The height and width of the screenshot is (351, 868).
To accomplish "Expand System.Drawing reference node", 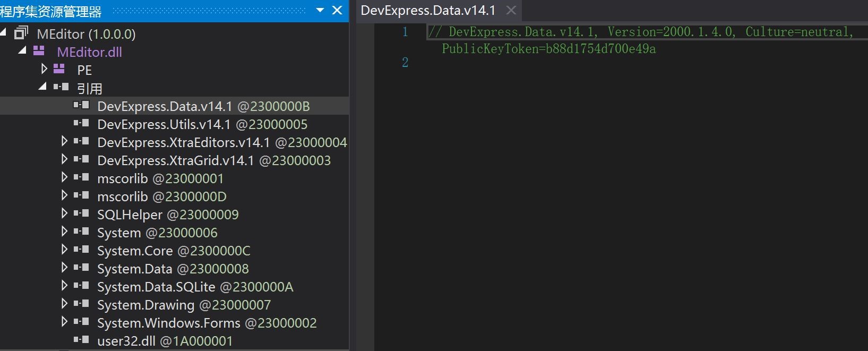I will tap(64, 303).
